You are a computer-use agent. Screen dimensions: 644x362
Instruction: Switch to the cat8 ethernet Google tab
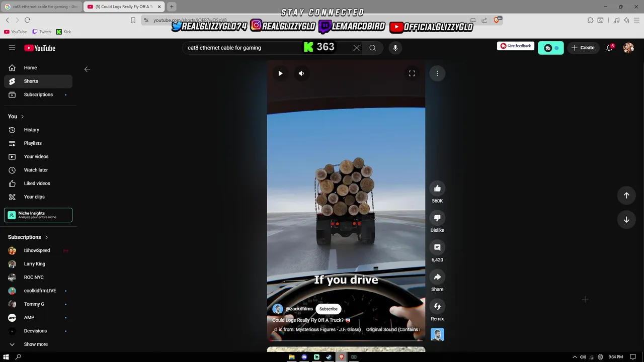click(42, 7)
